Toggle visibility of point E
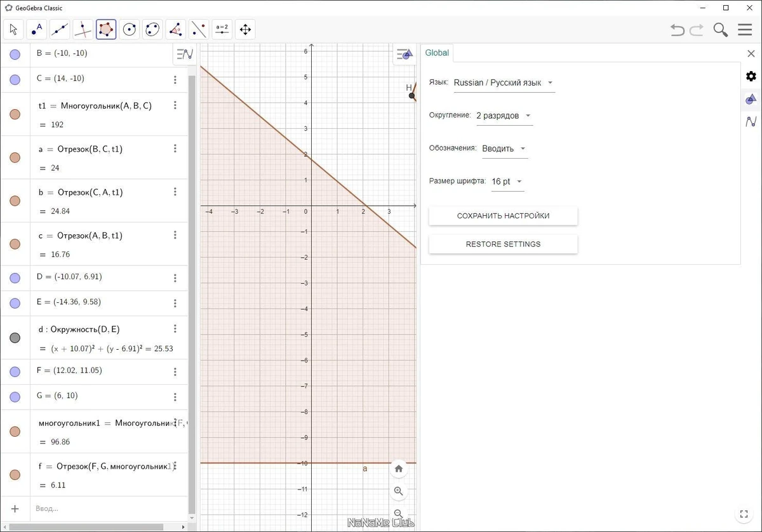 [15, 303]
